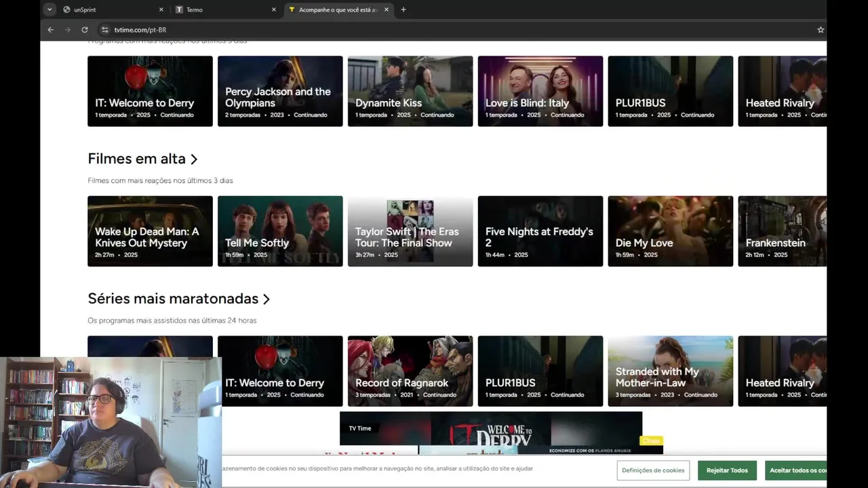Open IT: Welcome to Derry trending show card
This screenshot has width=868, height=488.
150,91
